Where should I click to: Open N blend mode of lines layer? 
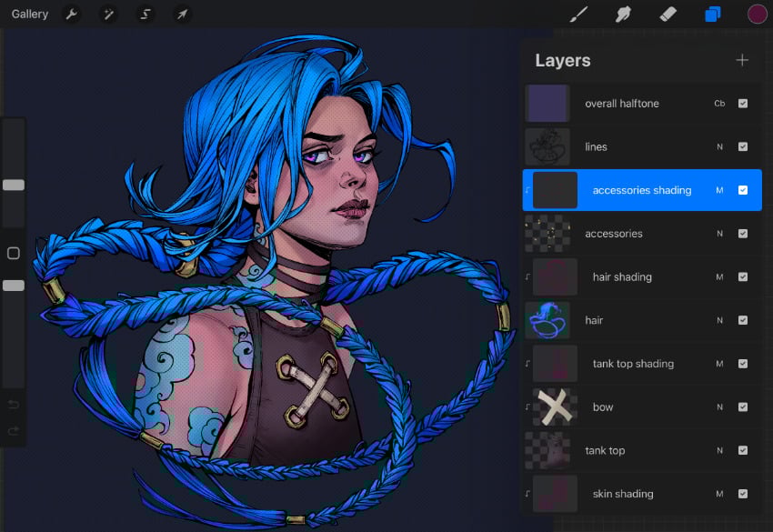tap(719, 147)
